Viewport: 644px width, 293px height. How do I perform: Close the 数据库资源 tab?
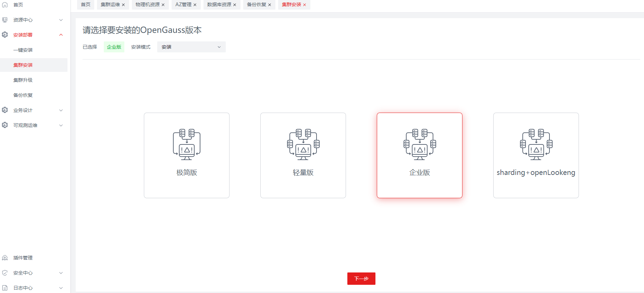[x=235, y=5]
